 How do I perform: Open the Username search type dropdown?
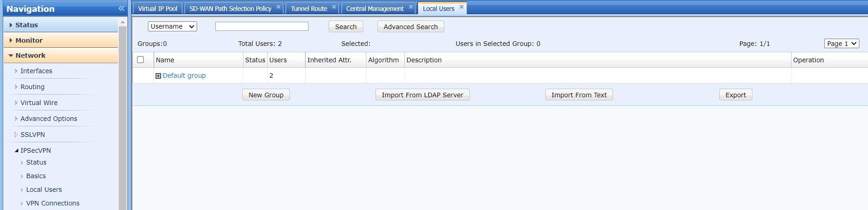point(172,26)
